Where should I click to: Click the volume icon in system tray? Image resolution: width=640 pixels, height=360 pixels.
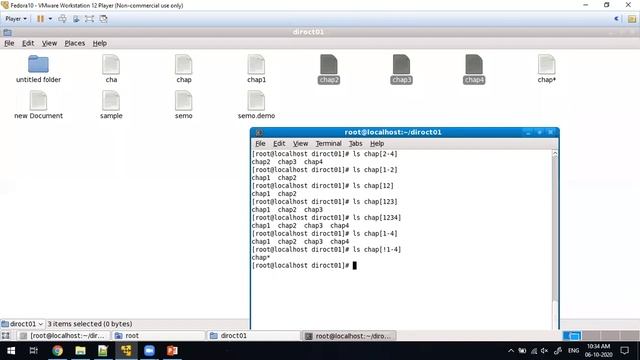pyautogui.click(x=544, y=351)
